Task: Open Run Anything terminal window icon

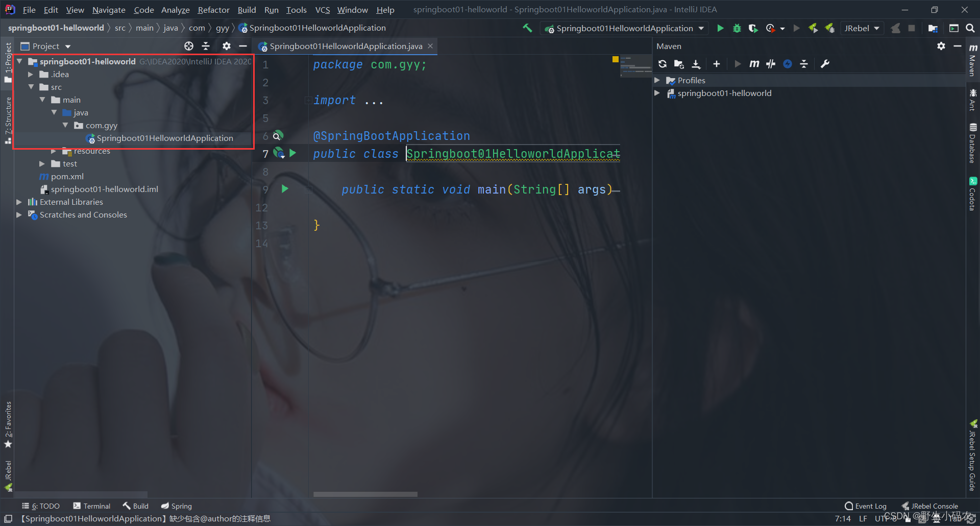Action: (x=953, y=28)
